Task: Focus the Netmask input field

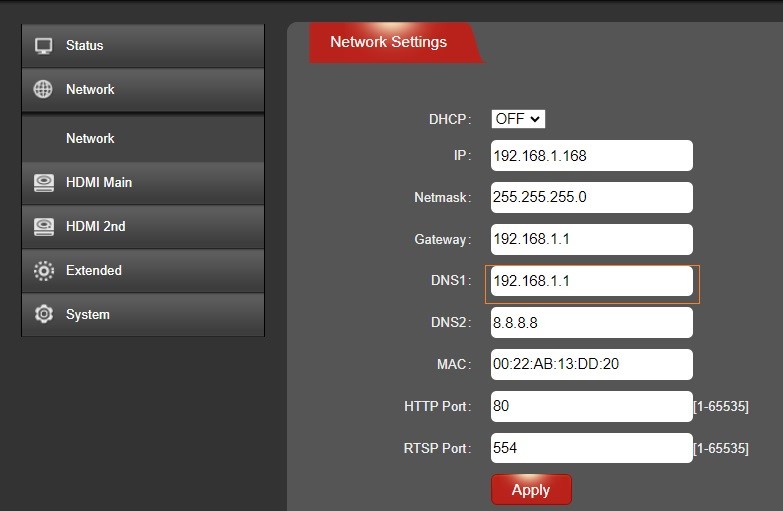Action: tap(591, 198)
